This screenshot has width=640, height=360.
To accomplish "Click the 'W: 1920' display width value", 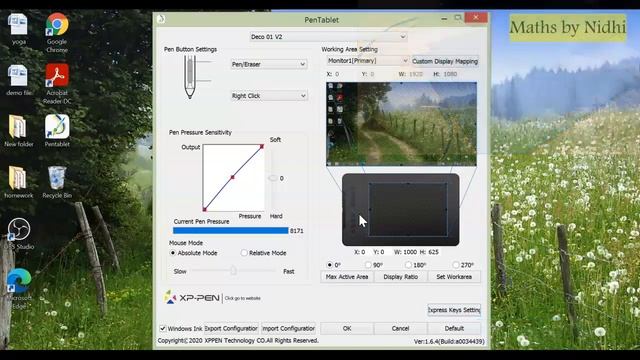I will (x=411, y=74).
